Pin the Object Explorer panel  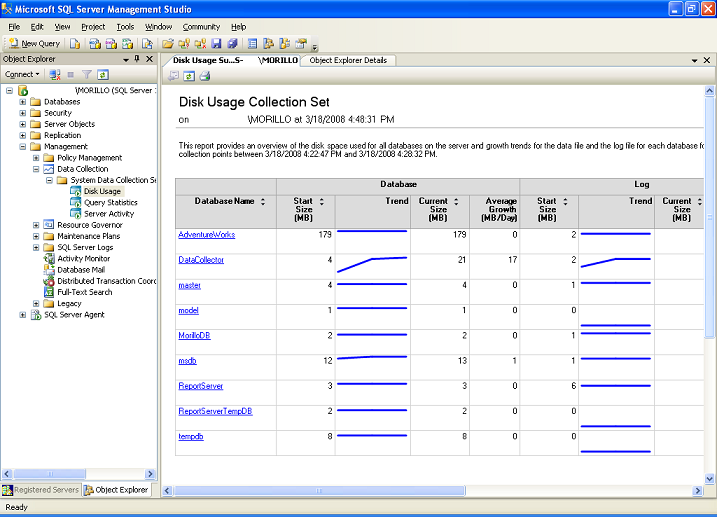137,59
